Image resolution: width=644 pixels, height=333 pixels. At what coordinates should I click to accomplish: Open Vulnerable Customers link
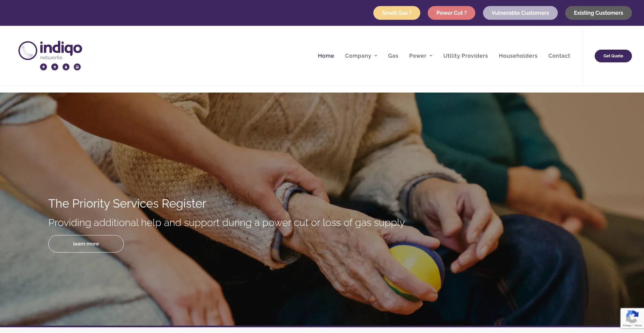[x=520, y=13]
